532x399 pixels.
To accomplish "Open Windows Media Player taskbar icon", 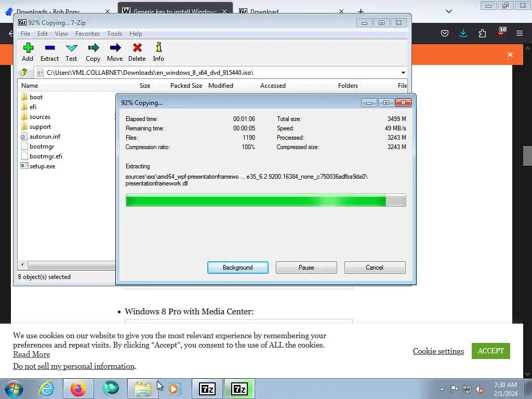I will click(175, 389).
